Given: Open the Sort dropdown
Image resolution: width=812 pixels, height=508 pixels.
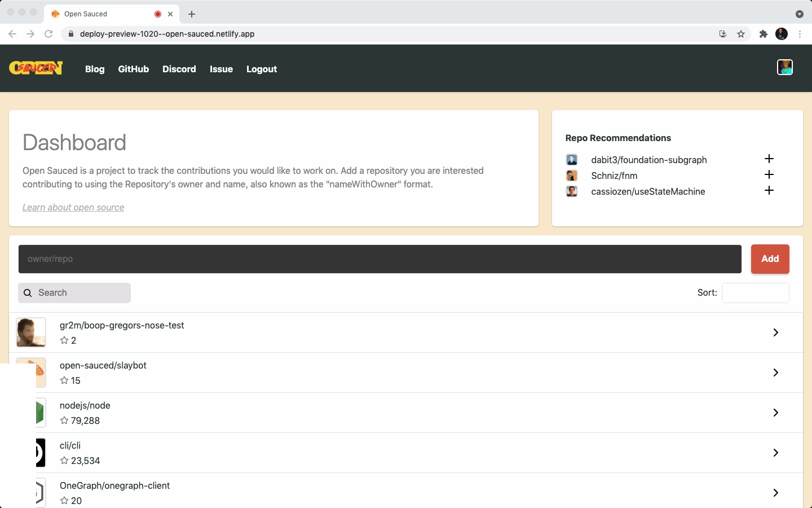Looking at the screenshot, I should pos(756,293).
